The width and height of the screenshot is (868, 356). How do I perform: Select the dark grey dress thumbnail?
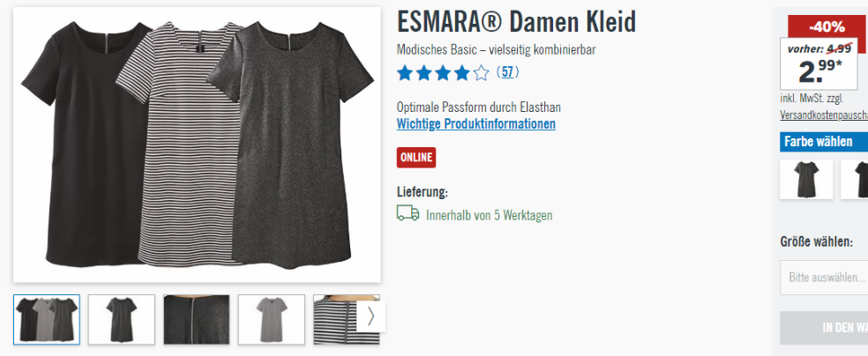(x=121, y=320)
